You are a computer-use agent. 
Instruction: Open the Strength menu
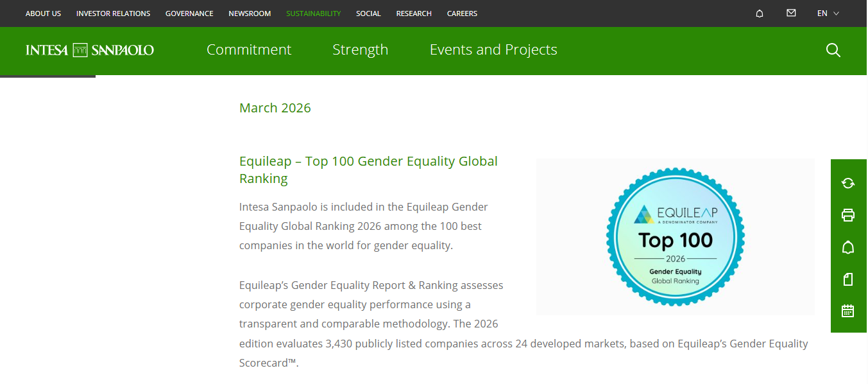(361, 50)
